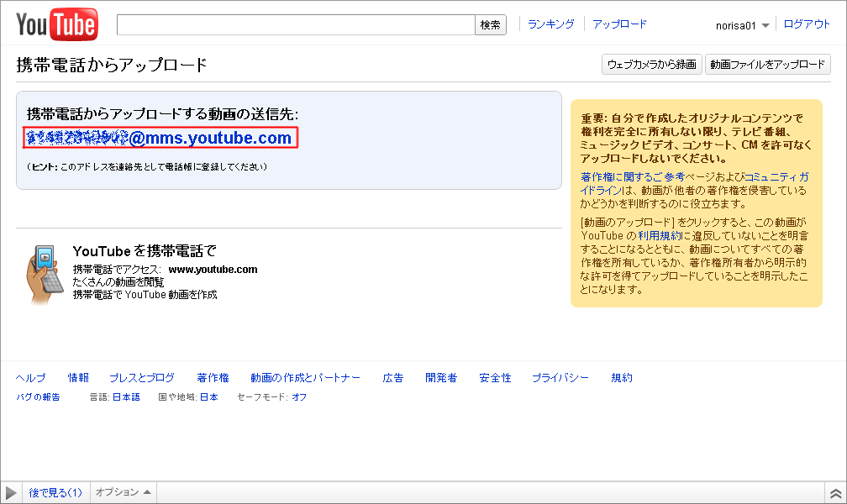Click the YouTube logo
This screenshot has width=847, height=504.
[x=57, y=24]
